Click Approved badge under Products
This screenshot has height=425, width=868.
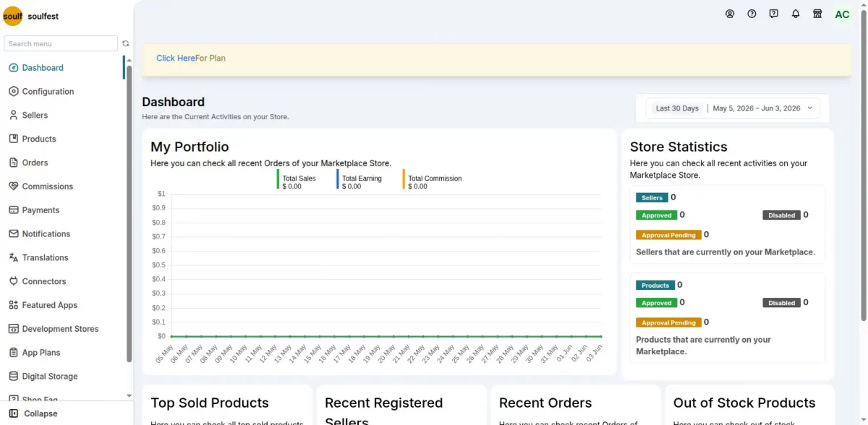(x=657, y=303)
